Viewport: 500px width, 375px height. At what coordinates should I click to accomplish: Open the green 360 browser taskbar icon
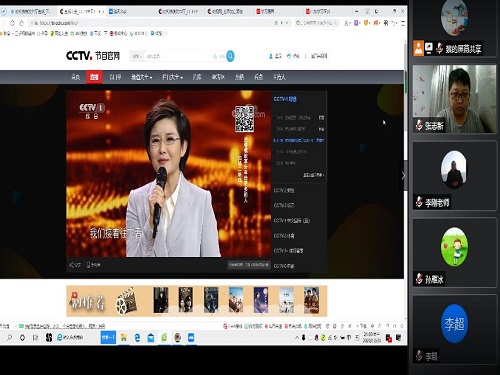pyautogui.click(x=164, y=338)
